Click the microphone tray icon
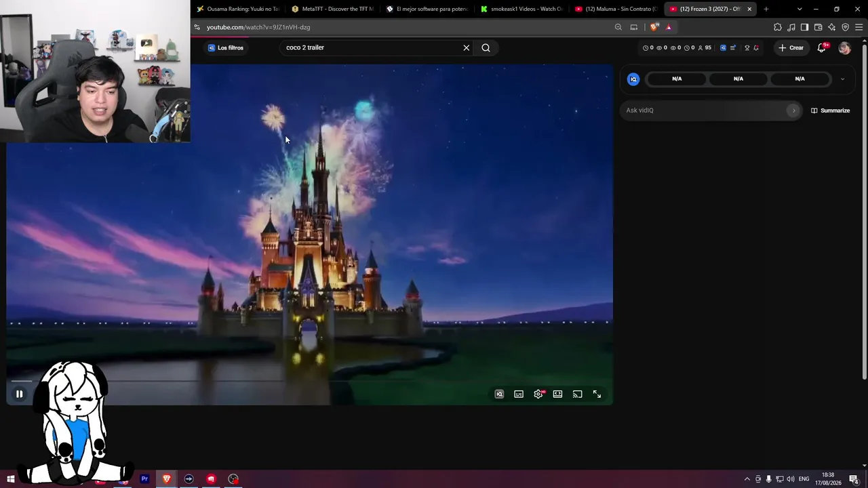This screenshot has height=488, width=868. tap(769, 479)
